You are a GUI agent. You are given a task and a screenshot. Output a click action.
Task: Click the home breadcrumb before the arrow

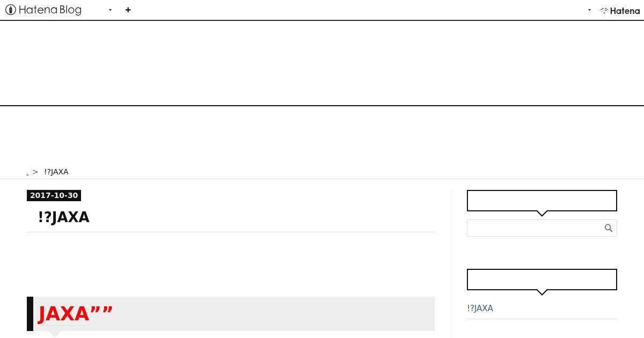tap(27, 173)
